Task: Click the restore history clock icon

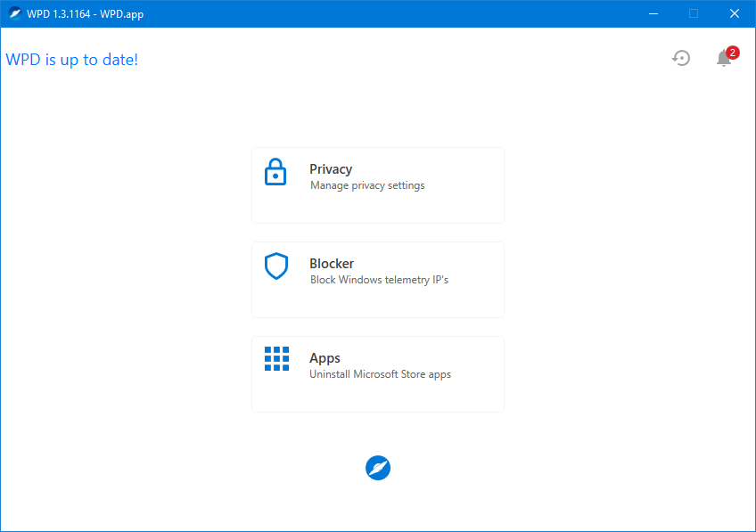Action: click(x=681, y=58)
